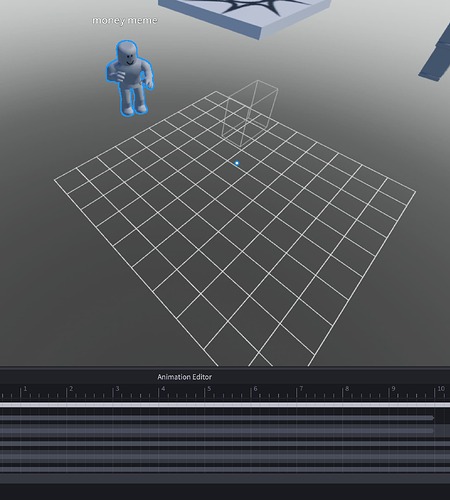Viewport: 450px width, 500px height.
Task: Click the Animation Editor panel title
Action: (x=184, y=377)
